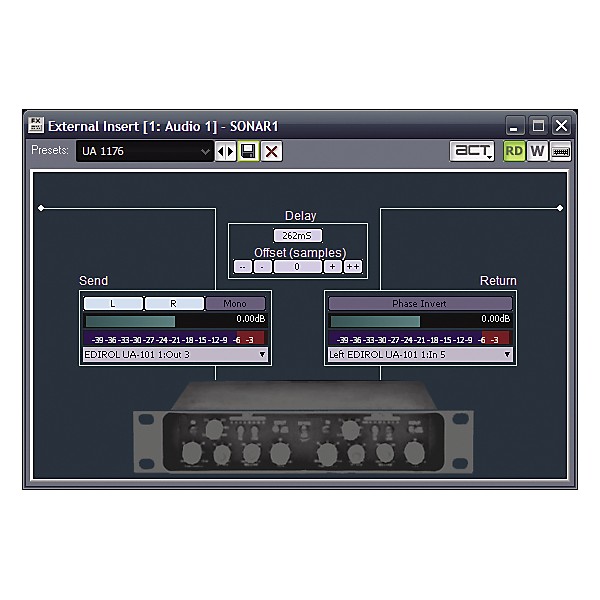Click the offset samples value field
600x600 pixels.
coord(297,267)
